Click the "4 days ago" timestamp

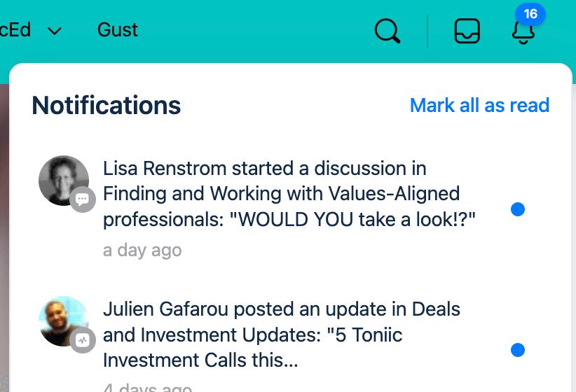pos(147,387)
